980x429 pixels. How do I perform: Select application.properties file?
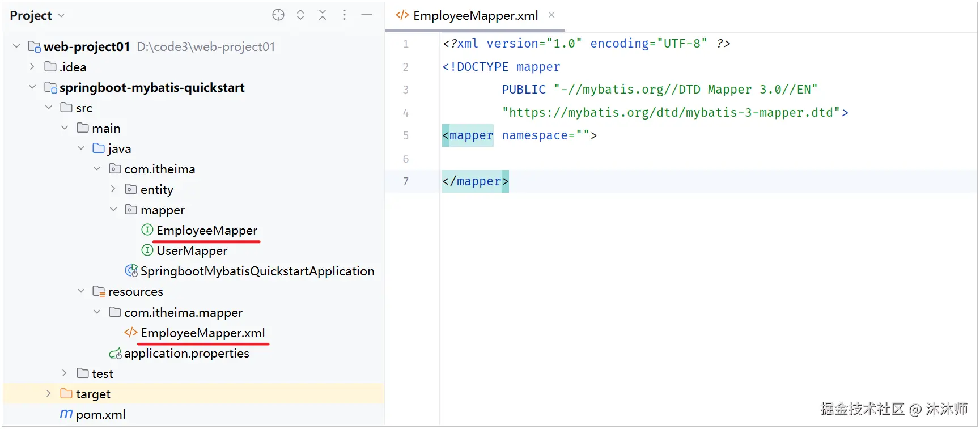[x=186, y=354]
